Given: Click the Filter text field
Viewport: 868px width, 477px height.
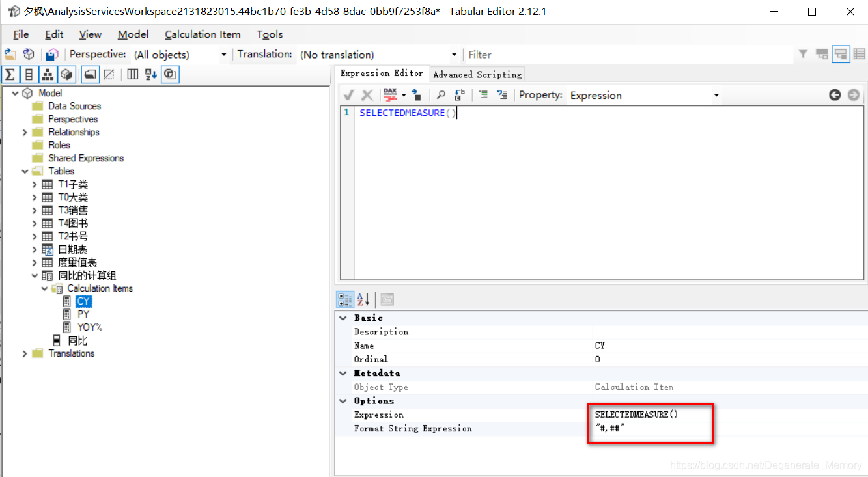Looking at the screenshot, I should pos(628,55).
